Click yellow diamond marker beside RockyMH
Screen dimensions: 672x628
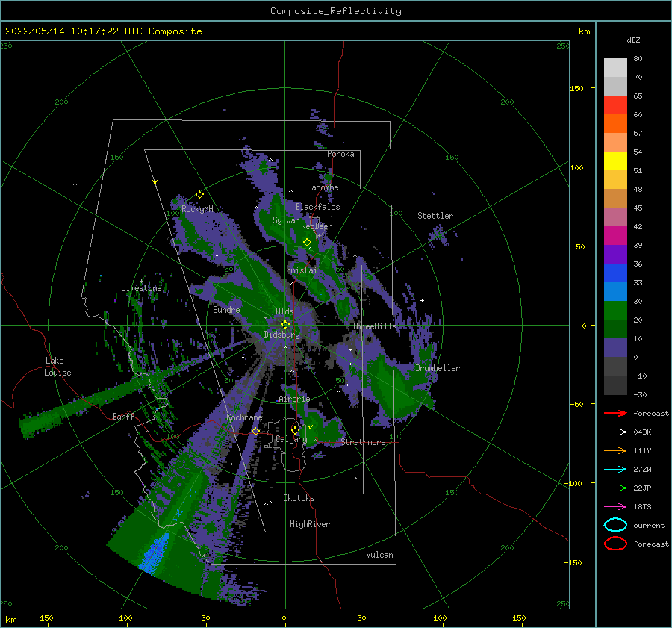pos(199,195)
